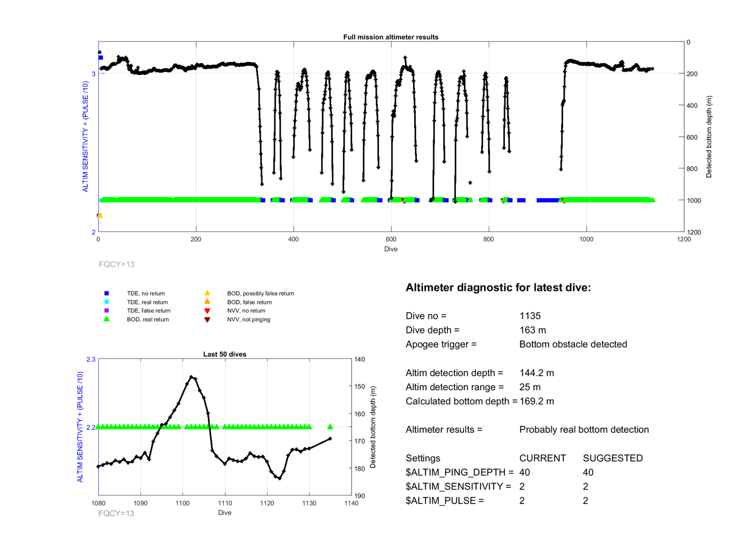The width and height of the screenshot is (756, 557).
Task: Click the suggested value 40 for $ALTIM_PING_DEPTH
Action: point(588,472)
